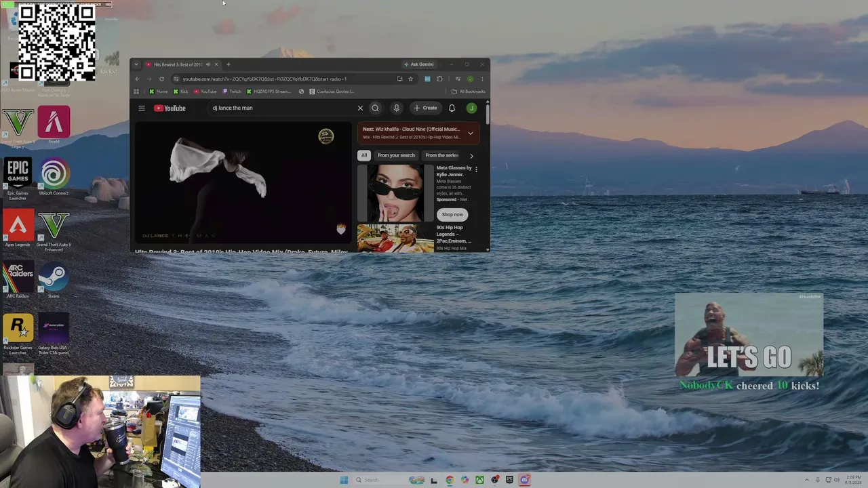Image resolution: width=868 pixels, height=488 pixels.
Task: Open the Xbox app from the taskbar
Action: 479,480
